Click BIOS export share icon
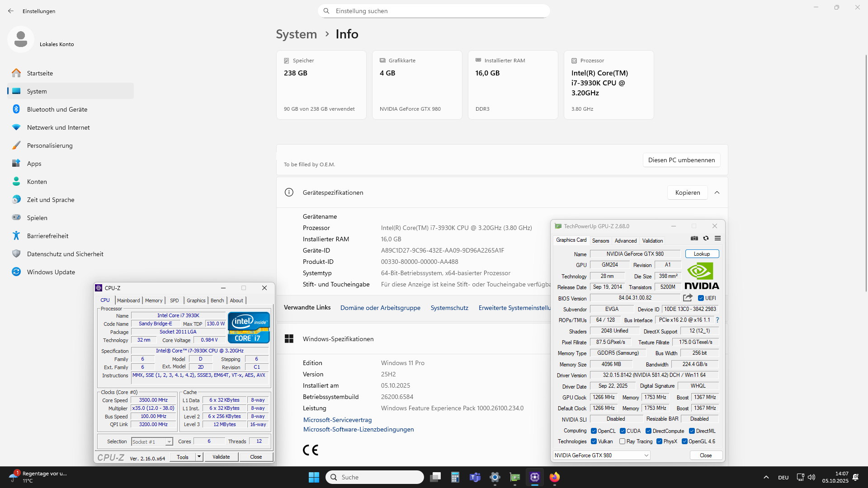 (x=688, y=298)
